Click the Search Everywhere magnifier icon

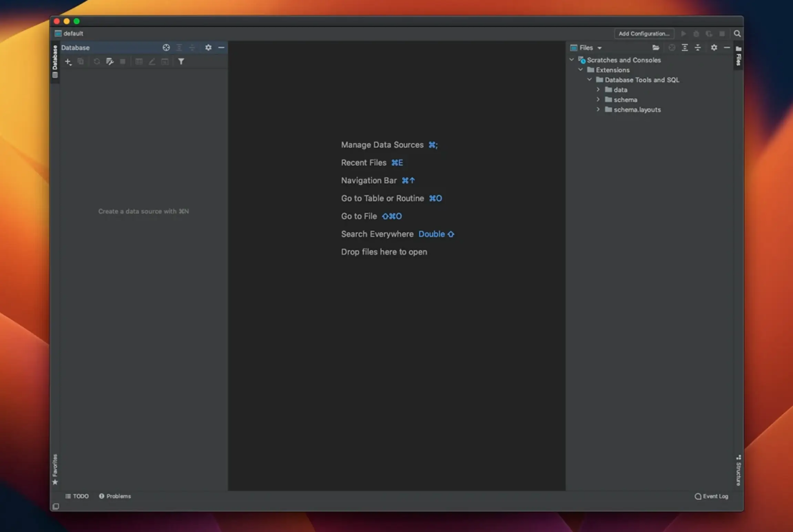click(737, 33)
